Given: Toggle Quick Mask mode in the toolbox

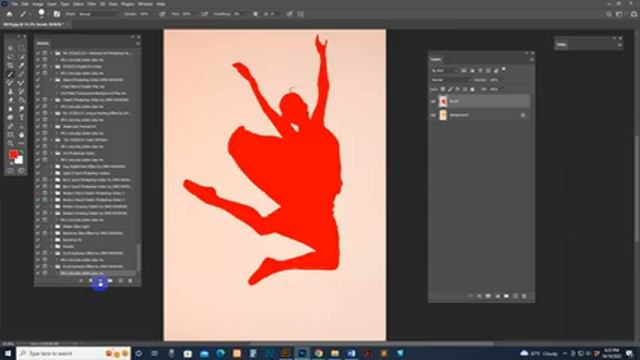Looking at the screenshot, I should tap(11, 171).
